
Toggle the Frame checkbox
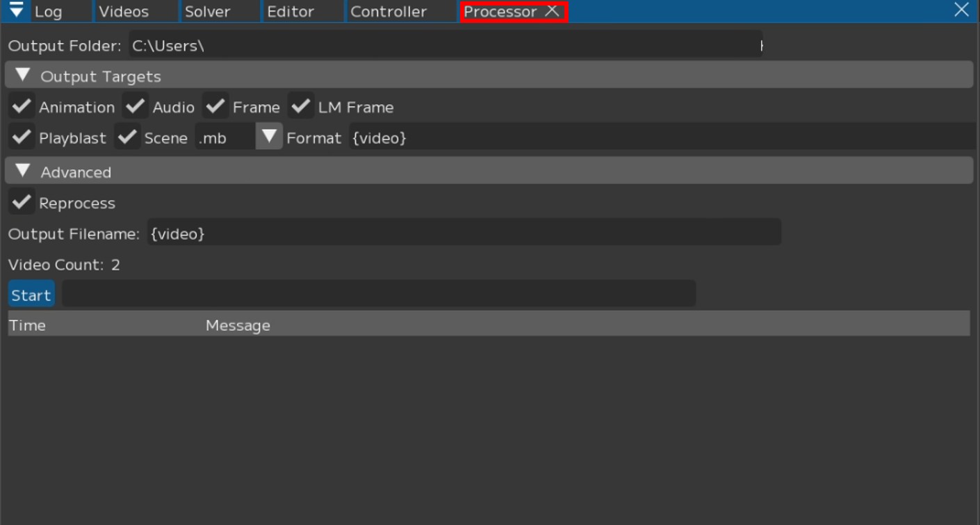pos(216,106)
